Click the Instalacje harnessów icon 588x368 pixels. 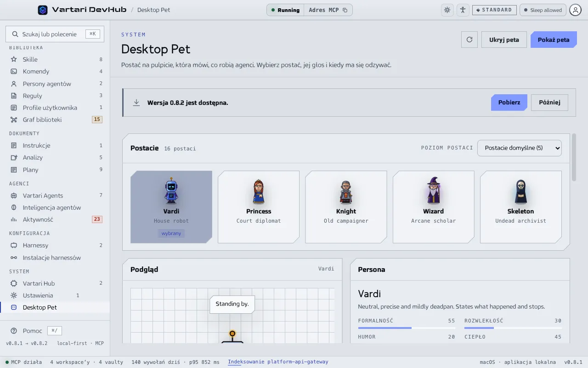pos(14,258)
